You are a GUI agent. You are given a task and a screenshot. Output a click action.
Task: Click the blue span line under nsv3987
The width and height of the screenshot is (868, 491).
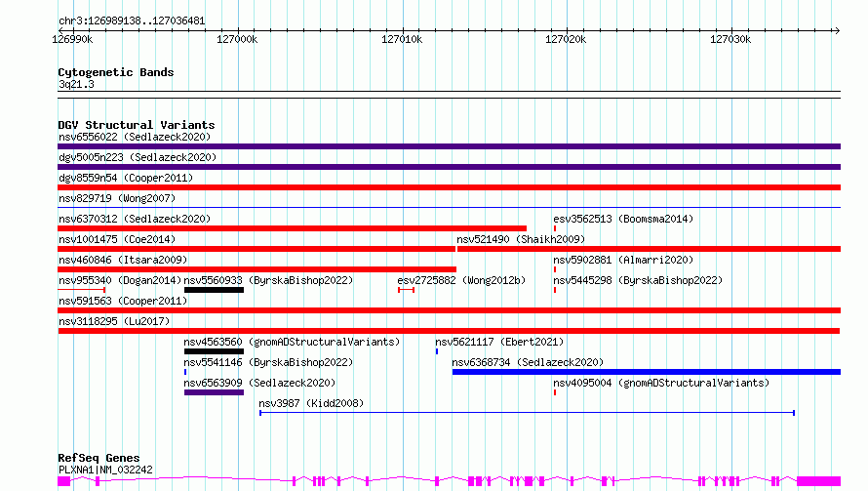[528, 413]
